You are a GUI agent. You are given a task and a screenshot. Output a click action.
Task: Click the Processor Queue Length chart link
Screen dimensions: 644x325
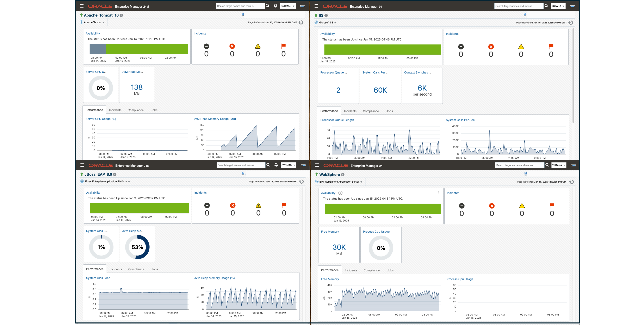point(337,120)
